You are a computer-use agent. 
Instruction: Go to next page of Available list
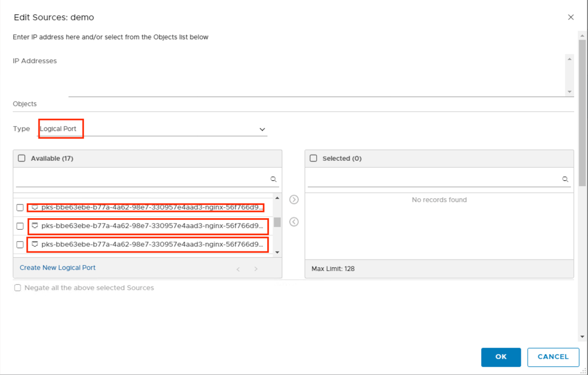[x=256, y=269]
